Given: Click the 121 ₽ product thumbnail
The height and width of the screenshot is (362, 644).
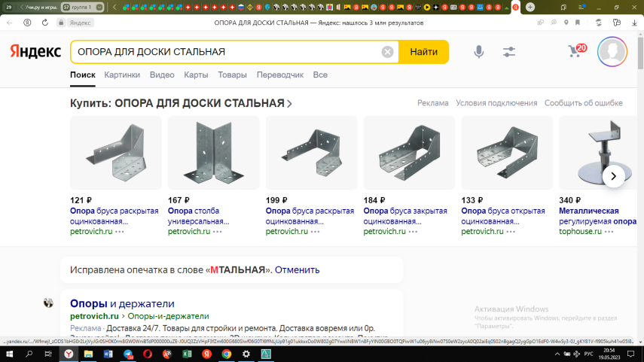Looking at the screenshot, I should pyautogui.click(x=116, y=153).
